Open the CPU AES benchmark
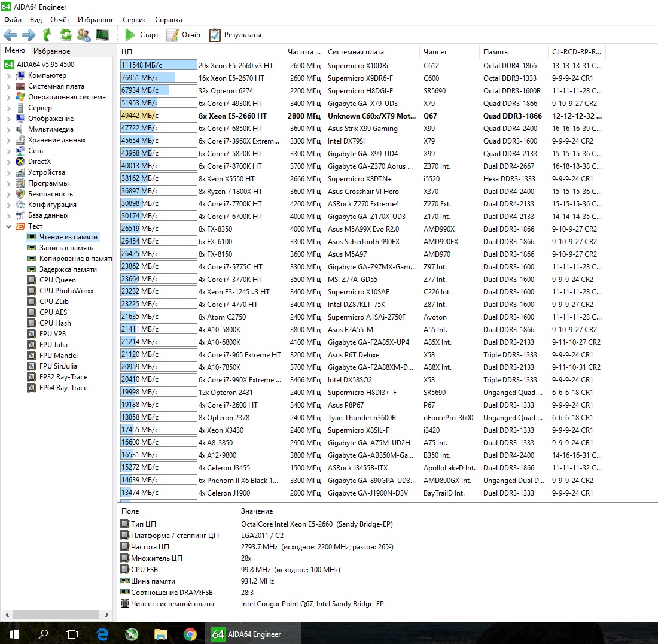 click(x=53, y=312)
